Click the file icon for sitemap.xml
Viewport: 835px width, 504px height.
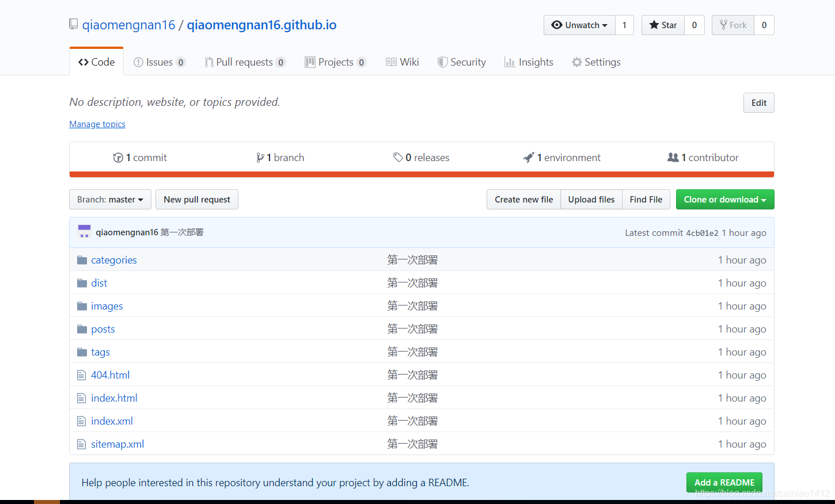[82, 444]
